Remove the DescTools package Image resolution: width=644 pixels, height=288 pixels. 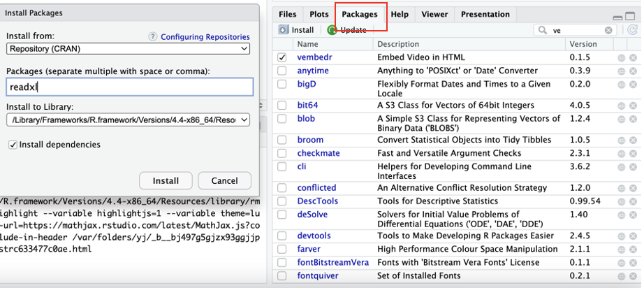tap(633, 201)
